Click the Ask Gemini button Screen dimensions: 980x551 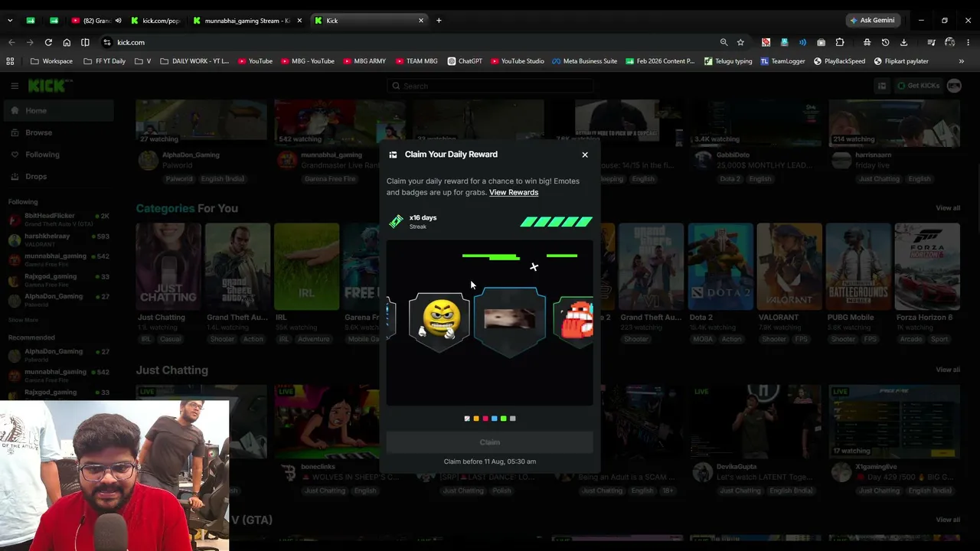[x=871, y=21]
